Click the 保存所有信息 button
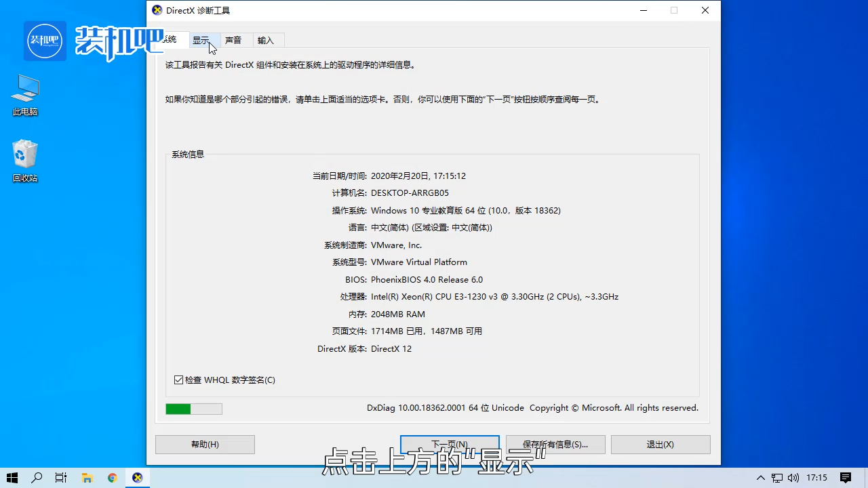Viewport: 868px width, 488px height. (555, 444)
